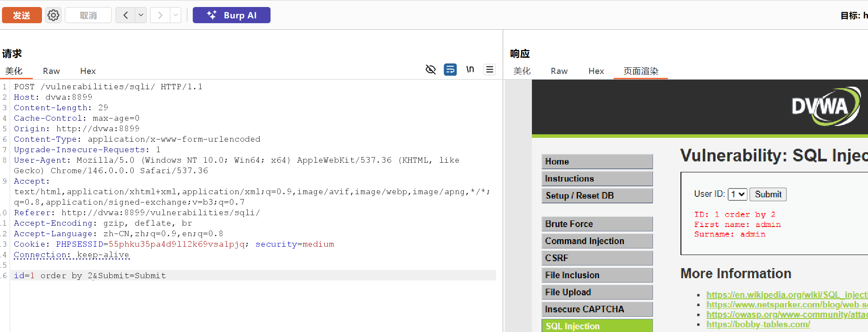Click the 取消 (Cancel) button

point(88,15)
